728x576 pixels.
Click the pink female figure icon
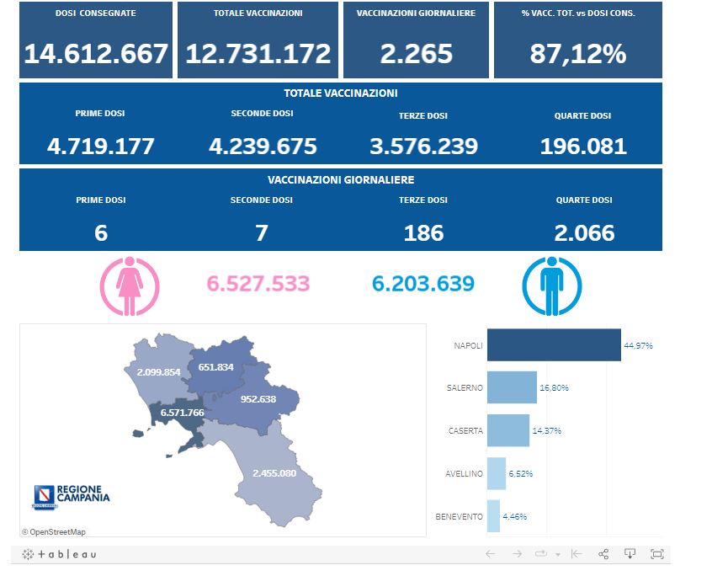coord(130,286)
